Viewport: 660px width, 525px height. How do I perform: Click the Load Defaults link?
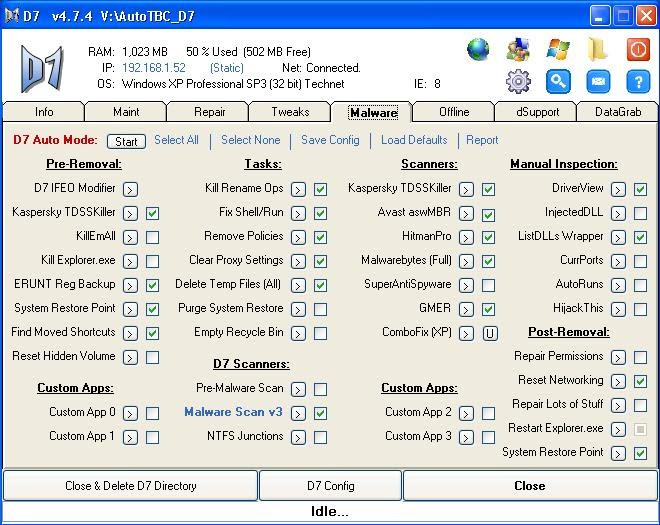point(414,140)
